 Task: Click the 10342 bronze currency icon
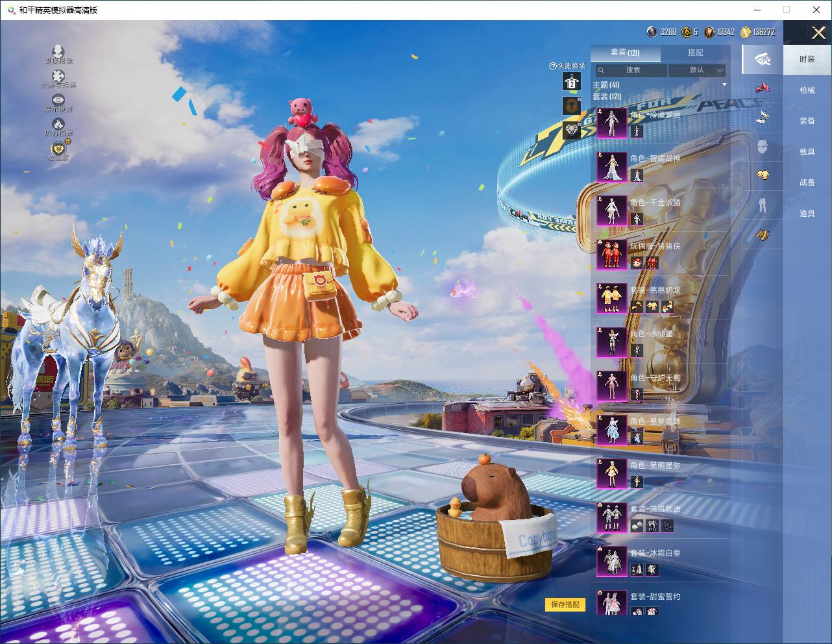(x=709, y=32)
